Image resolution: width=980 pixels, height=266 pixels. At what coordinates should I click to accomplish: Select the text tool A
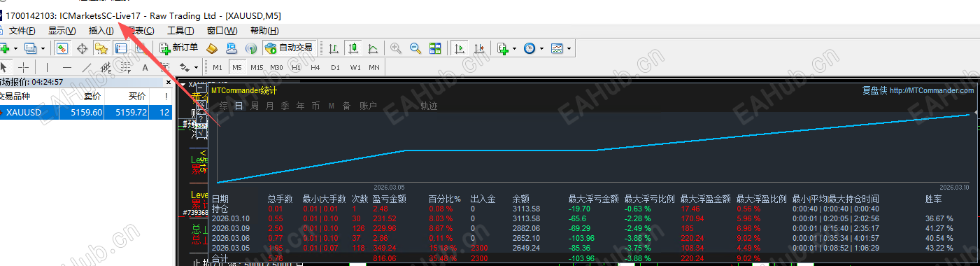(x=145, y=67)
